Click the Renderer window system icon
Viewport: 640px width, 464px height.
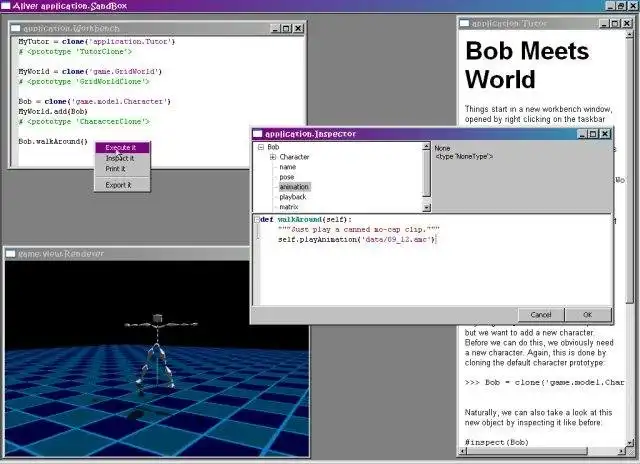point(11,254)
